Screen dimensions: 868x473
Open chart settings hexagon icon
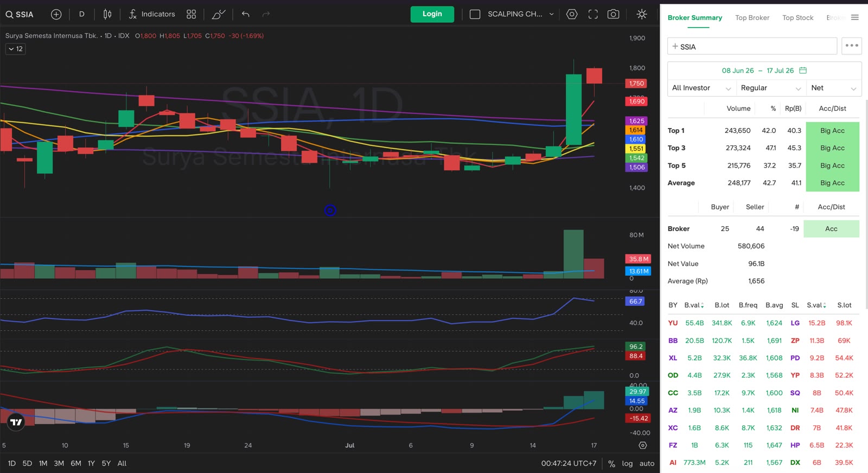click(572, 14)
